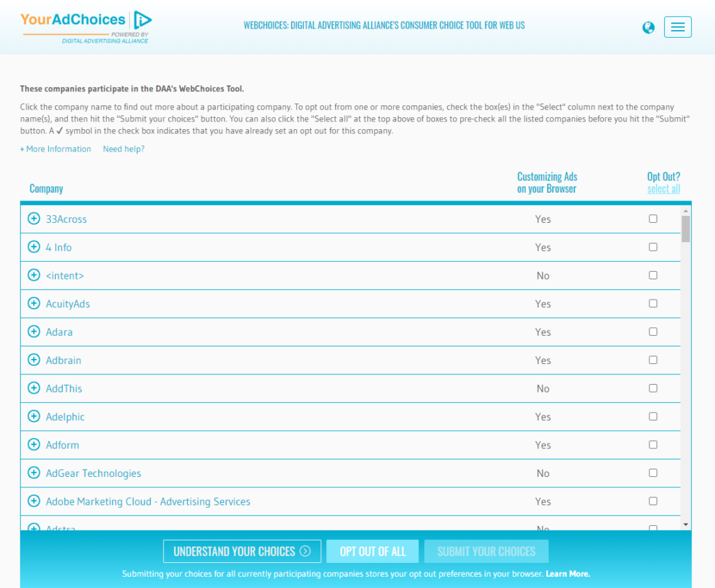The height and width of the screenshot is (588, 715).
Task: Expand the AcuityAds row
Action: tap(34, 303)
